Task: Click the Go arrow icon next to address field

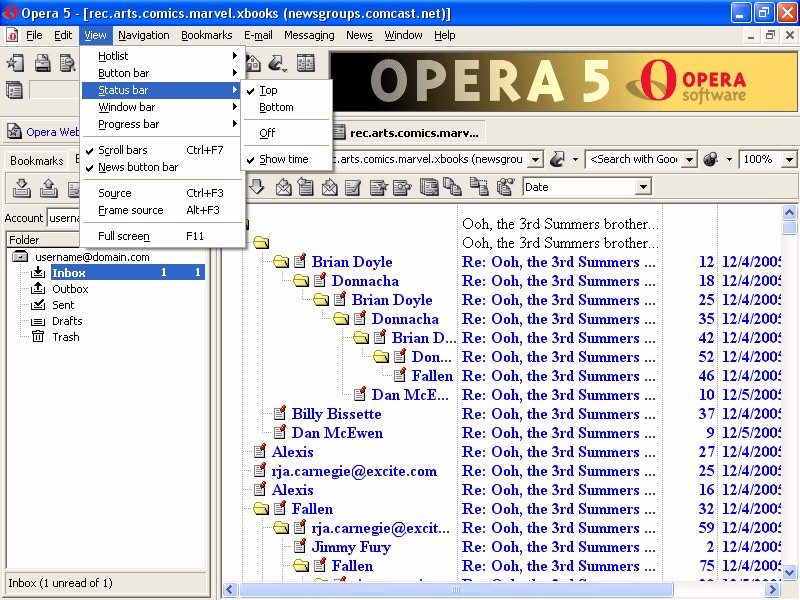Action: coord(557,159)
